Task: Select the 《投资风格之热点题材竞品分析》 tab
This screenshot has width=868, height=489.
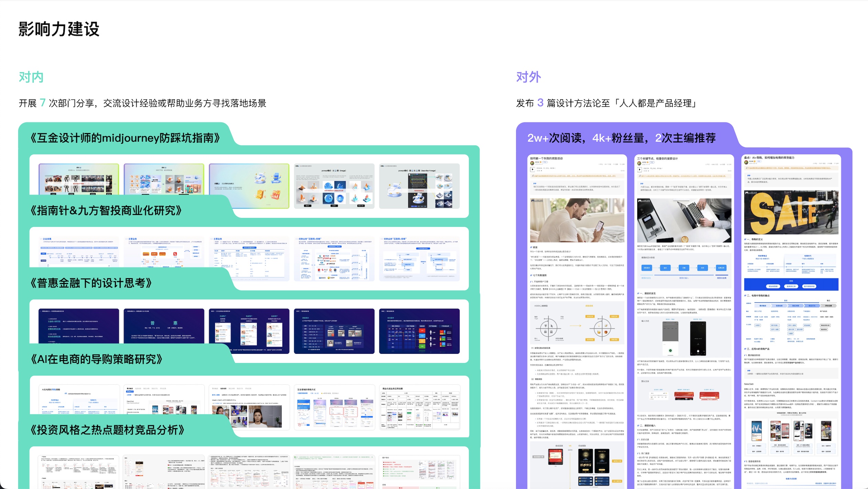Action: (x=107, y=430)
